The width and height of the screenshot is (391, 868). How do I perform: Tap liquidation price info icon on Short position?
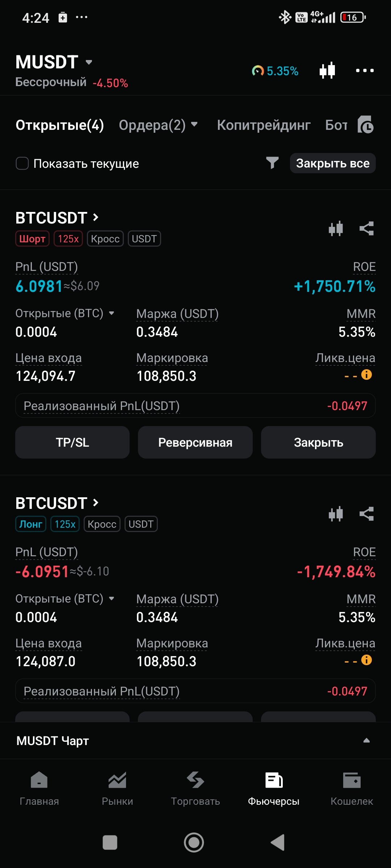366,375
